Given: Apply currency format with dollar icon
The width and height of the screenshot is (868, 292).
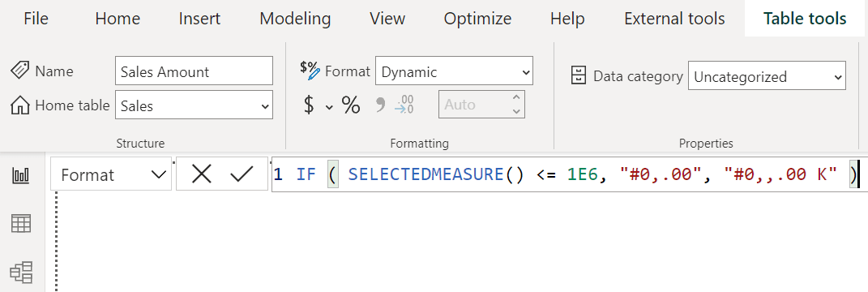Looking at the screenshot, I should (309, 104).
